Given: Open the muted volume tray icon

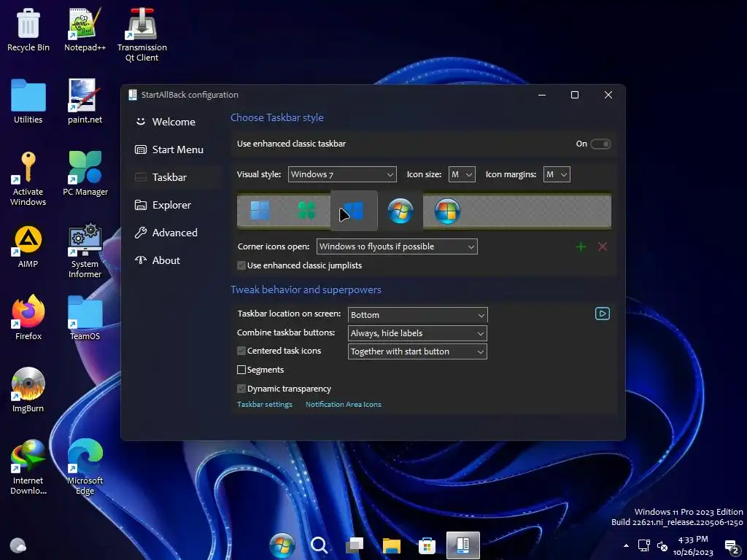Looking at the screenshot, I should (x=662, y=546).
